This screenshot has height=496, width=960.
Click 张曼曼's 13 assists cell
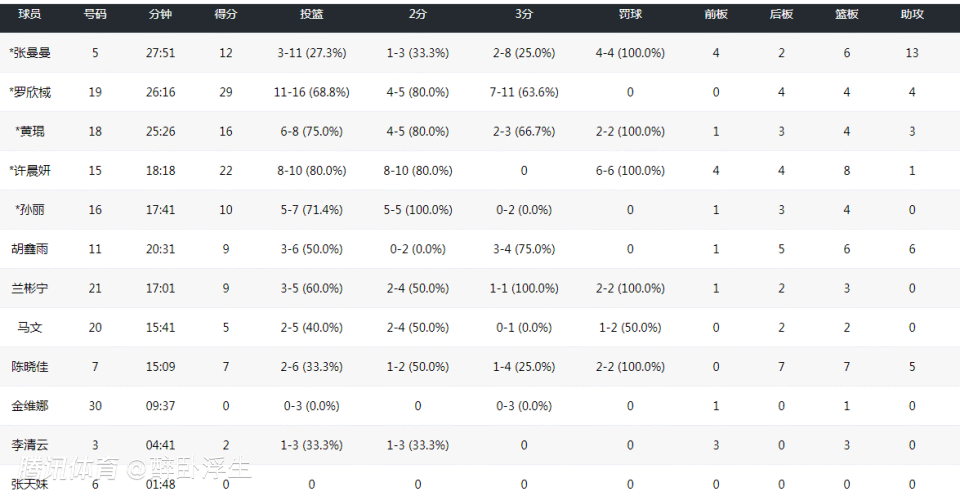[912, 53]
